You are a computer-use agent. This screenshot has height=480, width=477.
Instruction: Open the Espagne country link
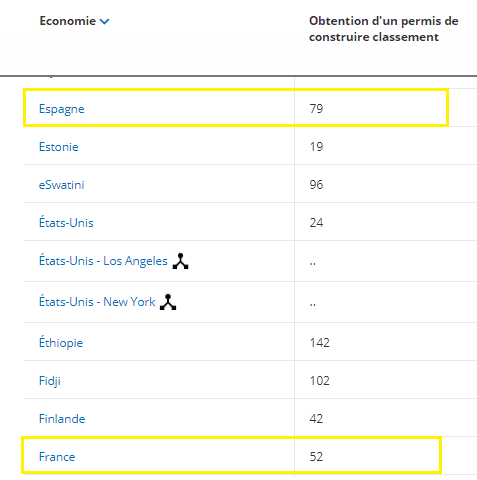tap(62, 109)
